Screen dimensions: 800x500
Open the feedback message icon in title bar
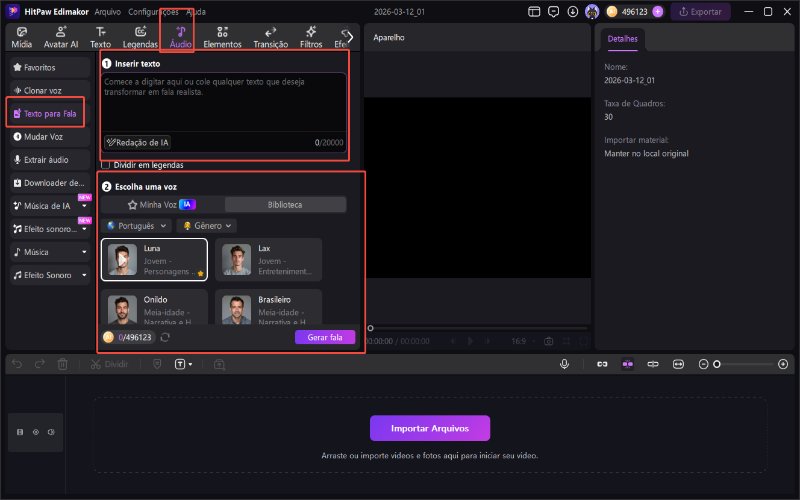(553, 12)
